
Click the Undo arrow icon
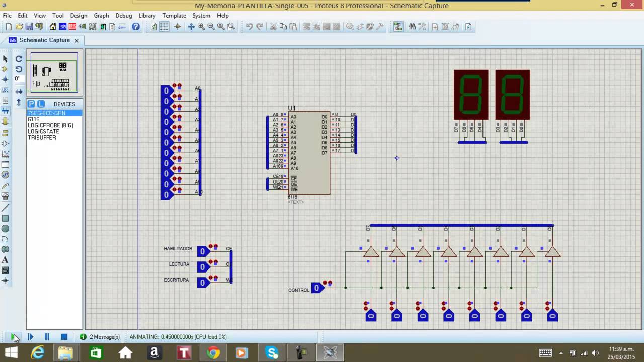click(249, 26)
